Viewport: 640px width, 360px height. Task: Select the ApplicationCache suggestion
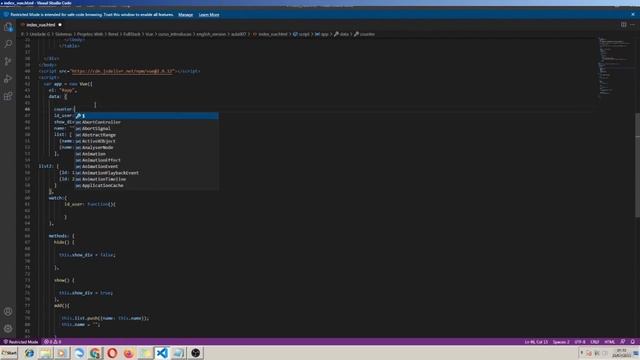coord(147,185)
